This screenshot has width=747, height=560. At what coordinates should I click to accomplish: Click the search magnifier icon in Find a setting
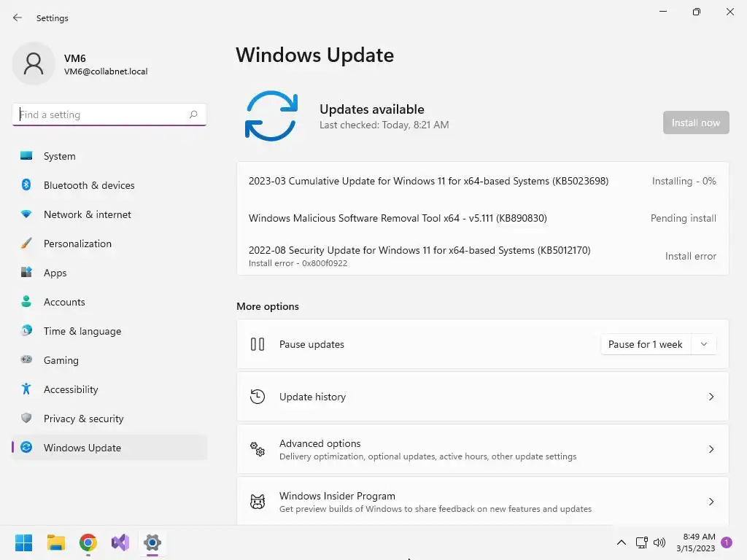click(193, 114)
